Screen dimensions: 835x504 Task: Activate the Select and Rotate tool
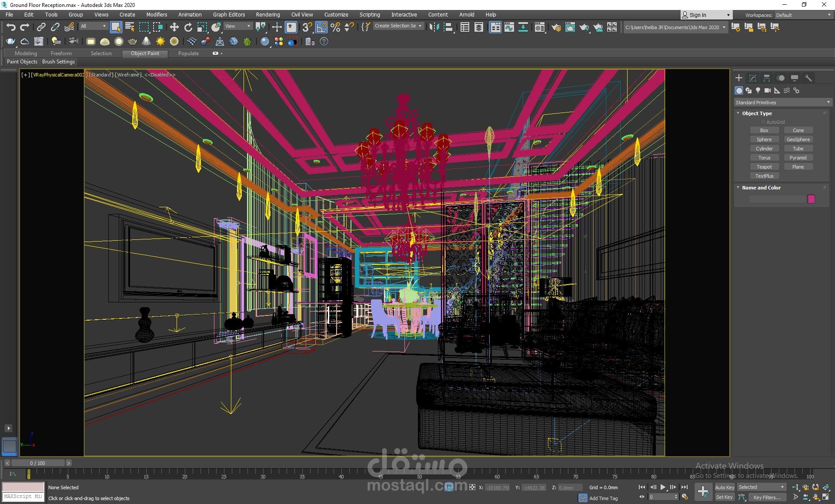pos(188,27)
